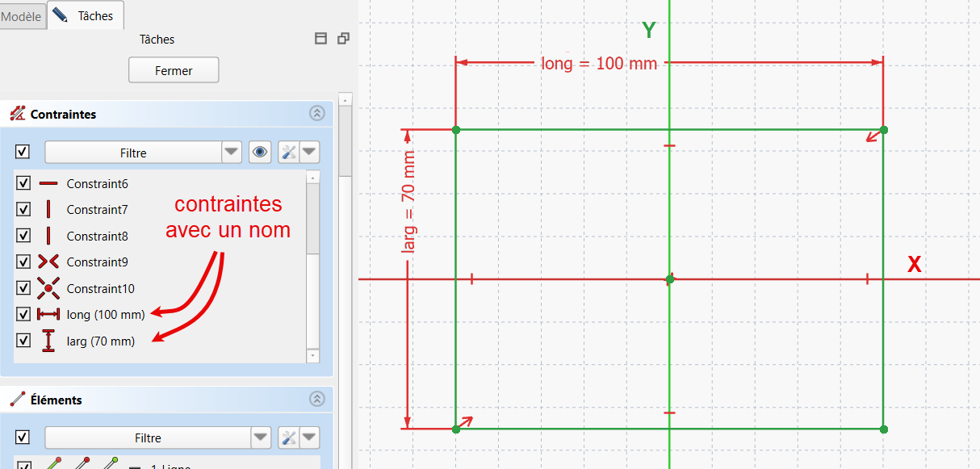
Task: Toggle constraint visibility with the eye icon
Action: (x=260, y=153)
